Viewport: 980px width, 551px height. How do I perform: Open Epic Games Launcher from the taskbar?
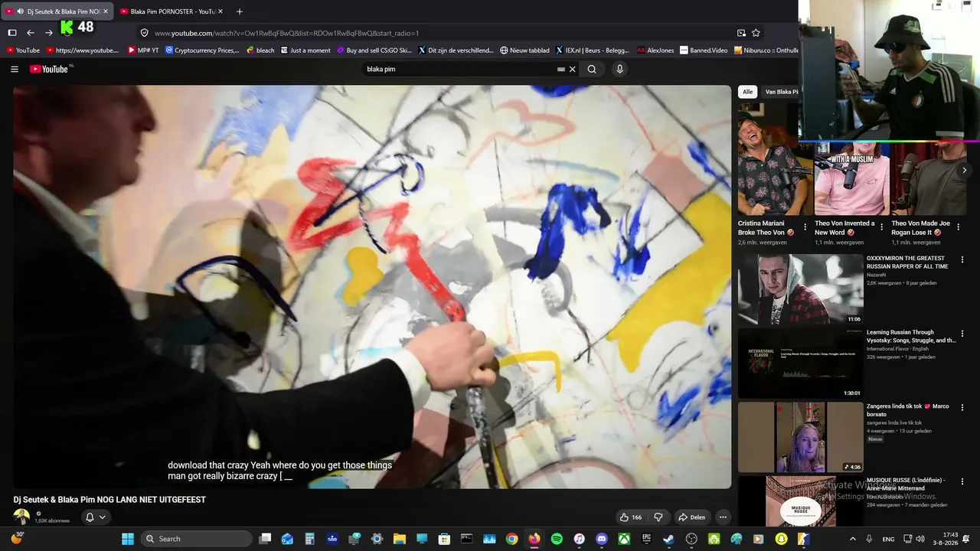point(646,539)
